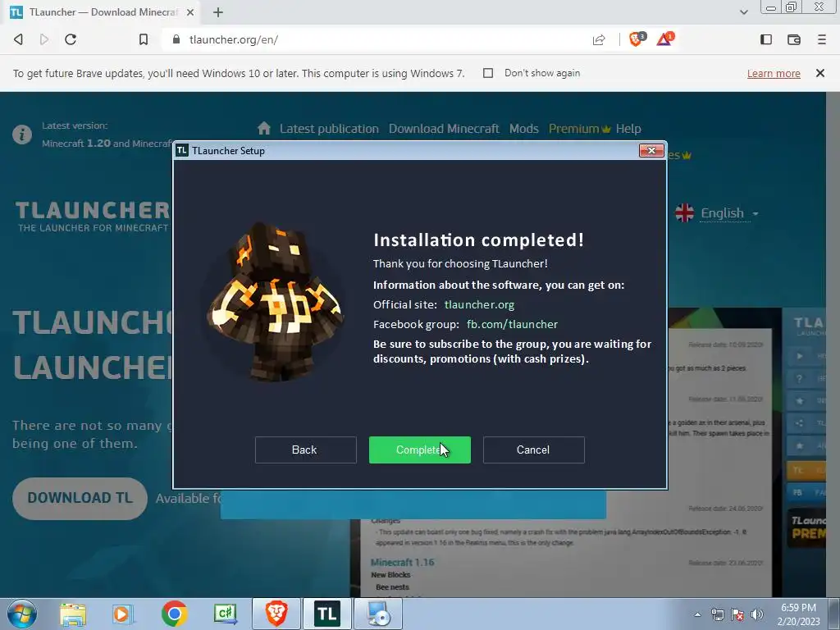This screenshot has width=840, height=630.
Task: Check the Don't show again checkbox
Action: click(488, 73)
